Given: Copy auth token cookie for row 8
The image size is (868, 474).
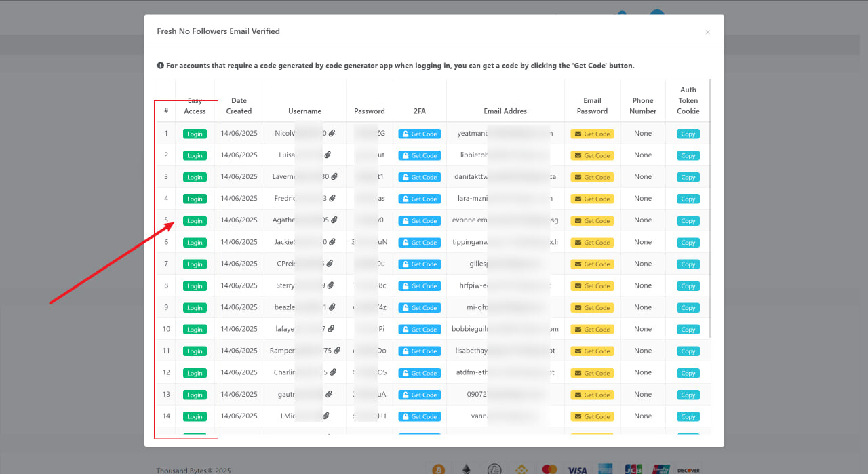Looking at the screenshot, I should (688, 285).
